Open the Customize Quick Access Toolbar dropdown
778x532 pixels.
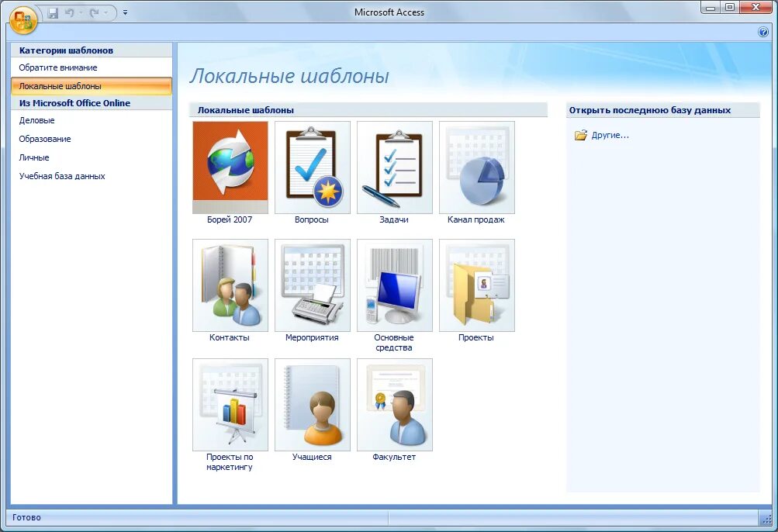coord(125,13)
